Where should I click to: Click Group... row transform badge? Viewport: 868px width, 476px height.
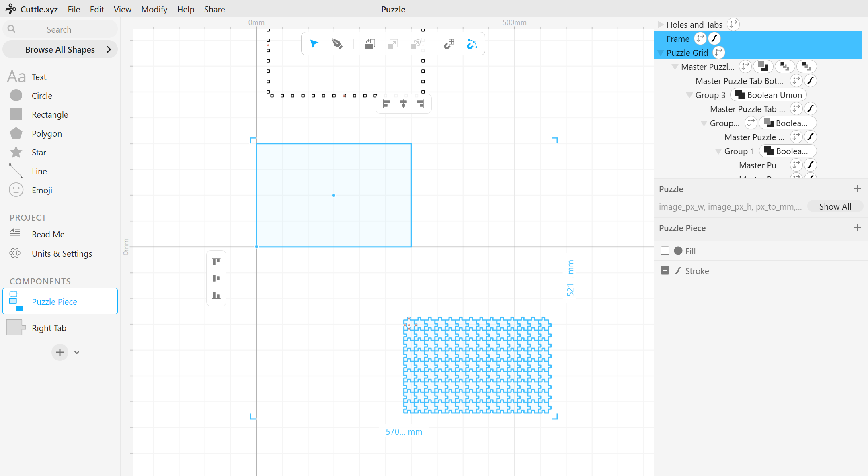pyautogui.click(x=751, y=123)
